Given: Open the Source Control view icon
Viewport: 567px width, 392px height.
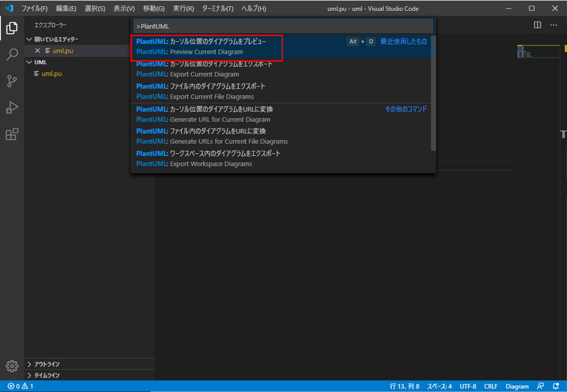Looking at the screenshot, I should pyautogui.click(x=12, y=81).
